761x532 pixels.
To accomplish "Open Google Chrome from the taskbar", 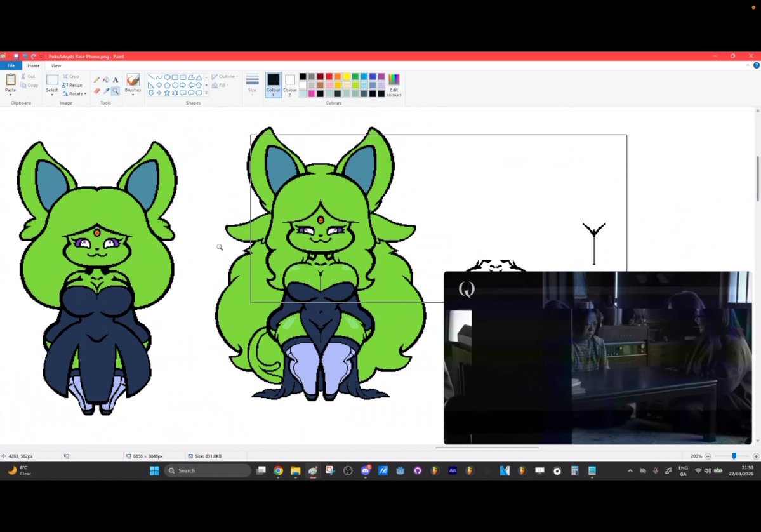I will click(x=278, y=470).
